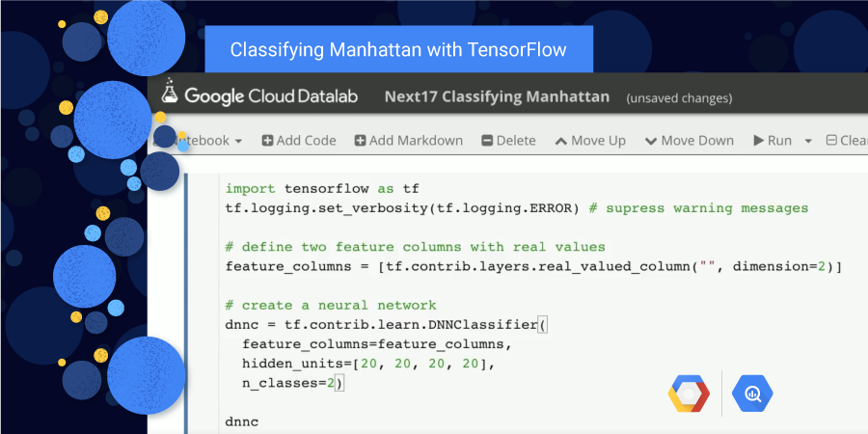Click the line import tensorflow as tf

click(322, 189)
